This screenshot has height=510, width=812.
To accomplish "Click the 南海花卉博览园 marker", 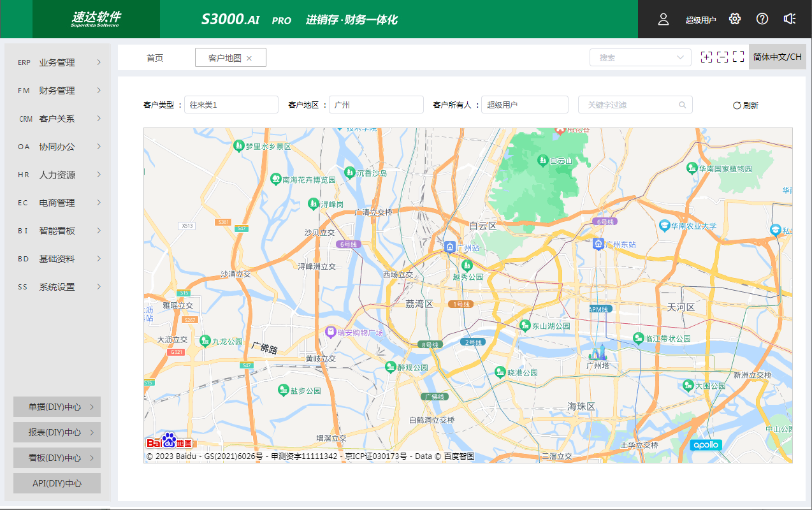I will pyautogui.click(x=275, y=179).
